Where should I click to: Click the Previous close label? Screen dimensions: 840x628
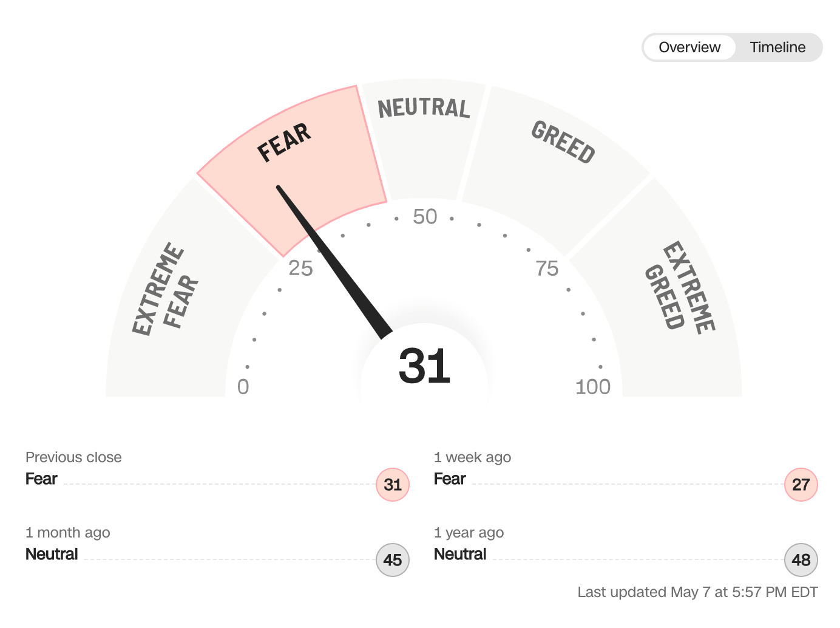[x=73, y=457]
